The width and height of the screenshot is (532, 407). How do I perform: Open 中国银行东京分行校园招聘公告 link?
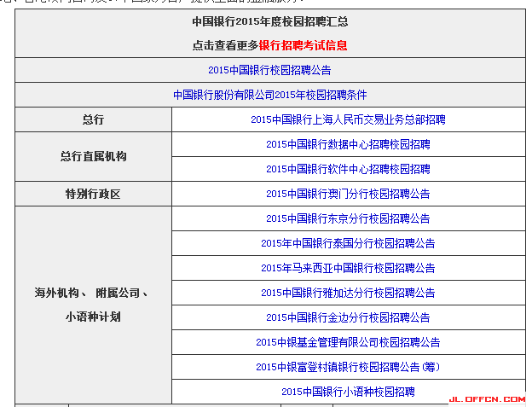click(348, 218)
